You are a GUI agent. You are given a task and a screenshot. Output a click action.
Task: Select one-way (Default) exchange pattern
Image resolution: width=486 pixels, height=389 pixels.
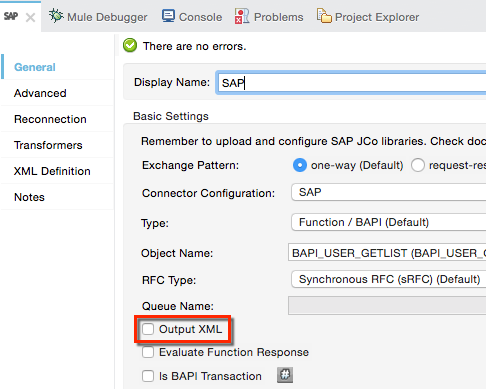click(x=300, y=165)
